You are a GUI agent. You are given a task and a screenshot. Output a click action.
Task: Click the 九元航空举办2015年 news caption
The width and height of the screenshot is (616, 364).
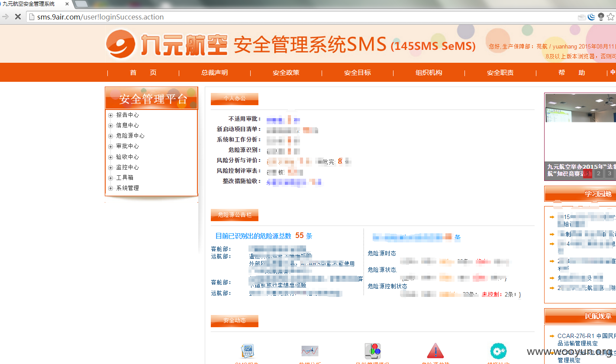click(x=581, y=170)
